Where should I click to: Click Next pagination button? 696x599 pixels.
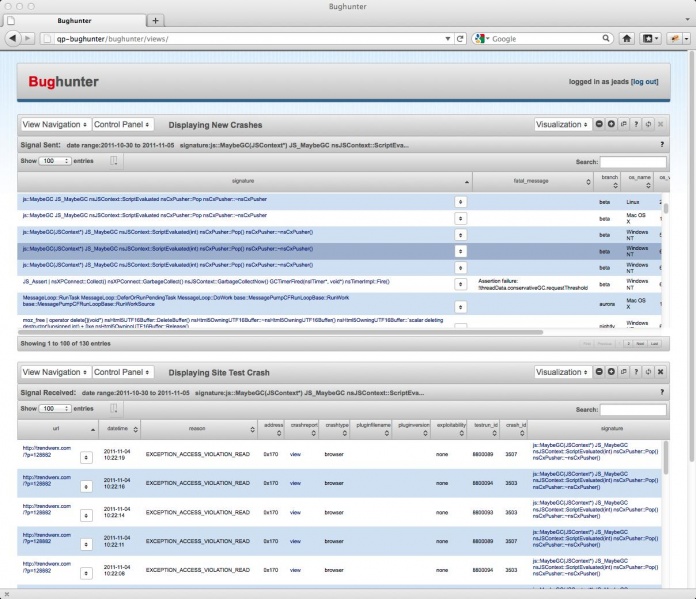click(640, 344)
